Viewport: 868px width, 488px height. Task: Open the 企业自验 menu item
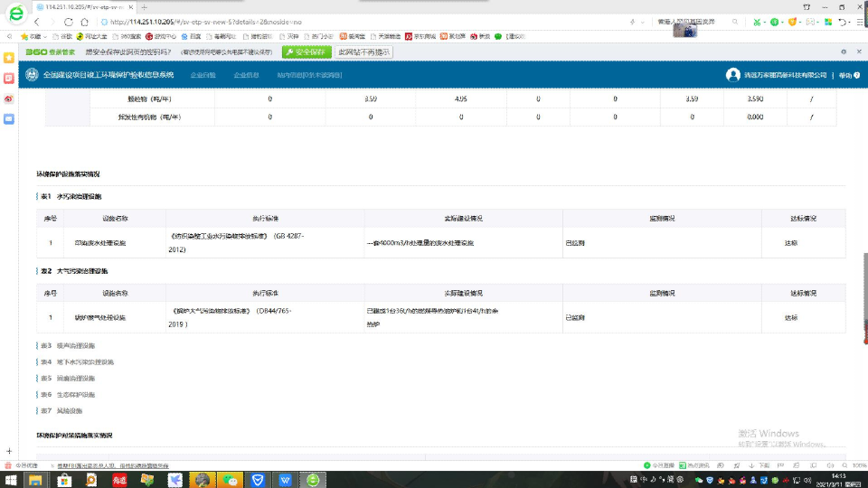(203, 75)
